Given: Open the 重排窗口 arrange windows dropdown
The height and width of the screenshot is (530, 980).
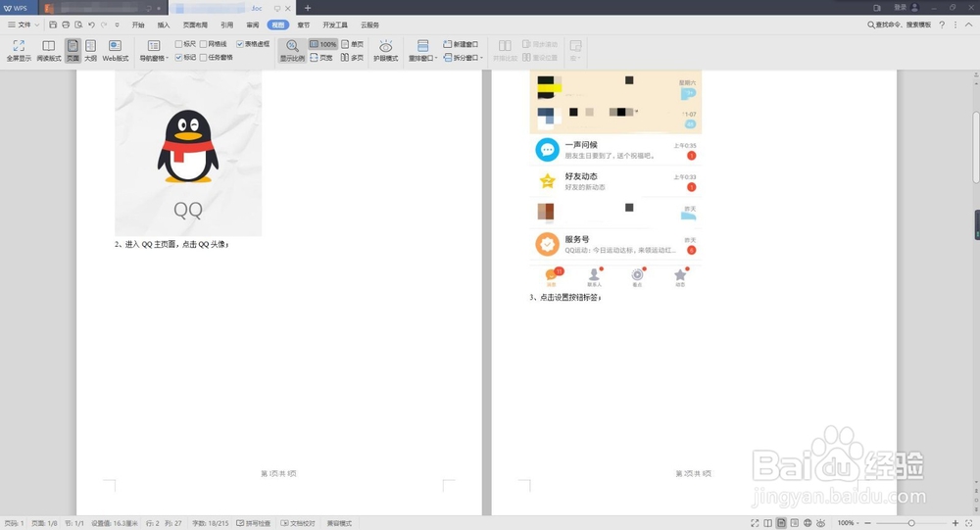Looking at the screenshot, I should tap(423, 50).
